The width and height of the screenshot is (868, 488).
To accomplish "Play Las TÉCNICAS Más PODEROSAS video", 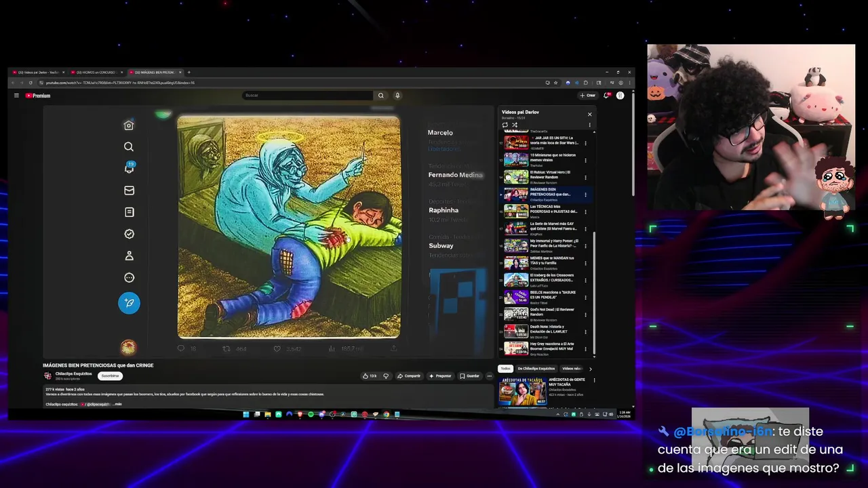I will (x=547, y=211).
